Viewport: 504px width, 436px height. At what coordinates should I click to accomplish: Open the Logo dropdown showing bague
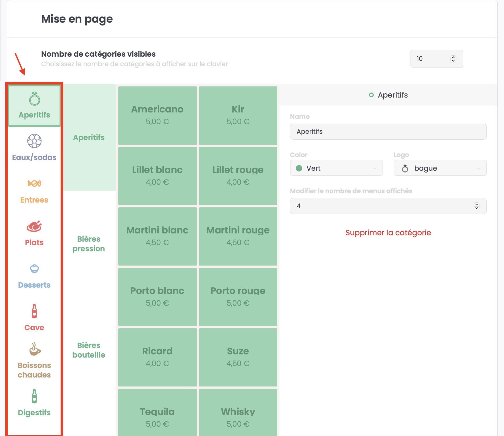(440, 168)
